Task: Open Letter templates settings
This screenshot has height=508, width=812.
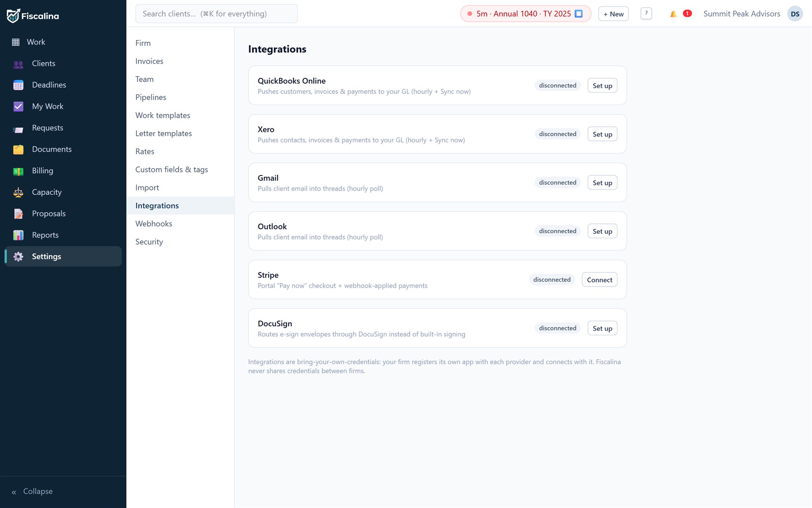Action: (x=181, y=133)
